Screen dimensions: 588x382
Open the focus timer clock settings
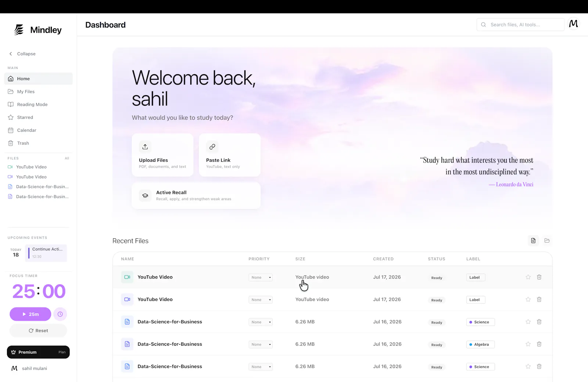[x=60, y=314]
